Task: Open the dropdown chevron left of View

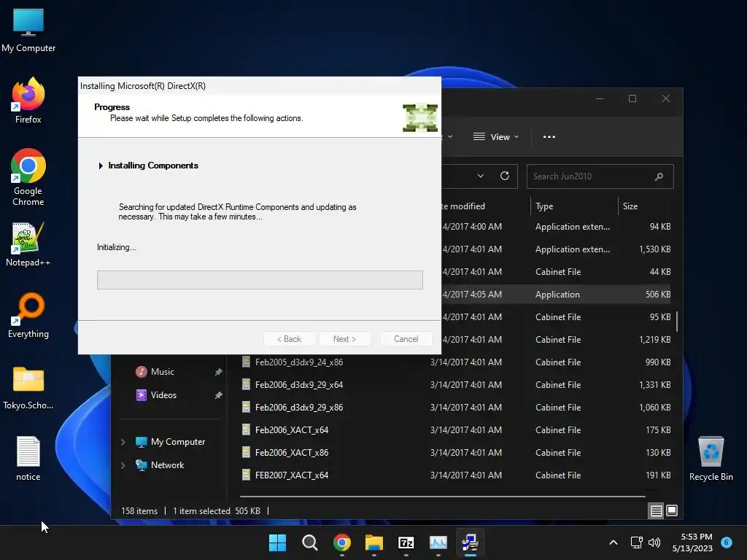Action: tap(449, 136)
